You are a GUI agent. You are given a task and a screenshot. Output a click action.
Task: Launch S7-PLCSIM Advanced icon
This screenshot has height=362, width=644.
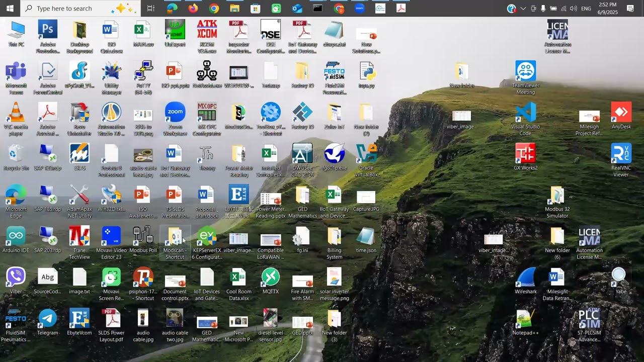(589, 325)
